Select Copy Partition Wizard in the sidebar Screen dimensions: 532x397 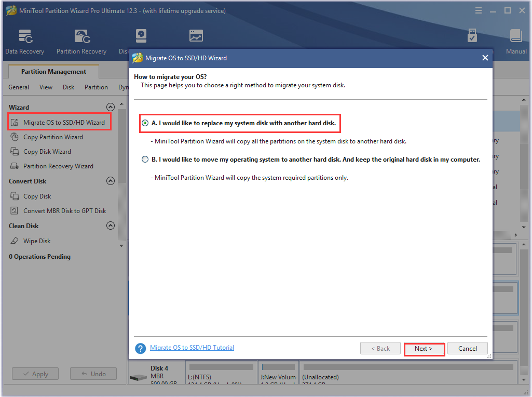(x=53, y=137)
